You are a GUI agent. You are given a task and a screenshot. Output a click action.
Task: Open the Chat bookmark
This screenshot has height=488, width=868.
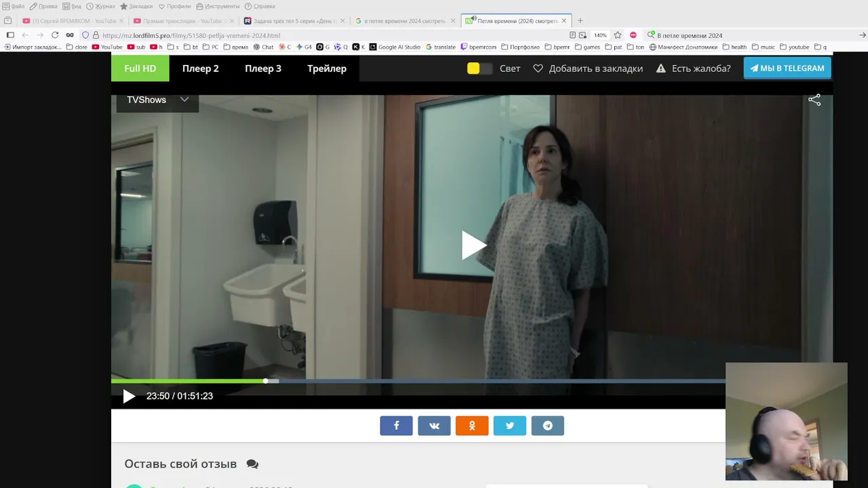click(263, 47)
